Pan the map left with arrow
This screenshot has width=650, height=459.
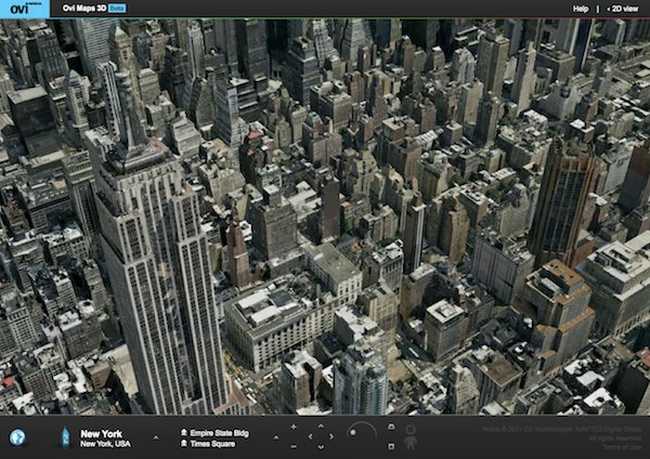click(309, 436)
